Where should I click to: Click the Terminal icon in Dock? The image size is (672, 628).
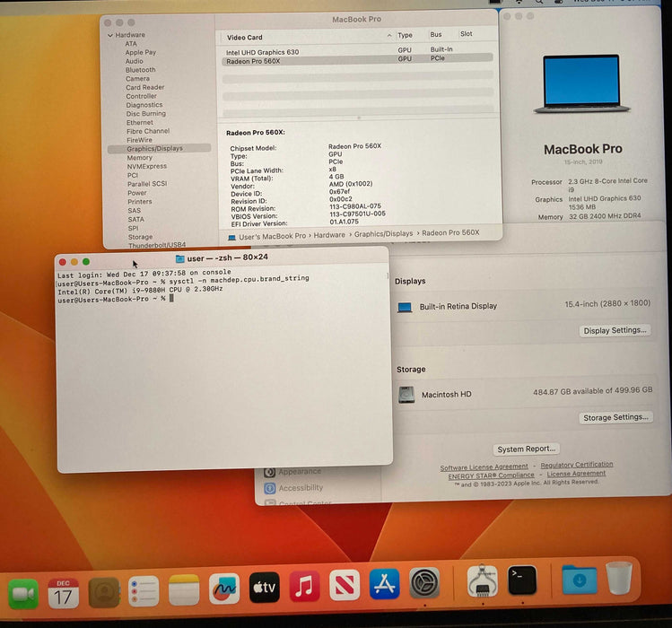(522, 580)
